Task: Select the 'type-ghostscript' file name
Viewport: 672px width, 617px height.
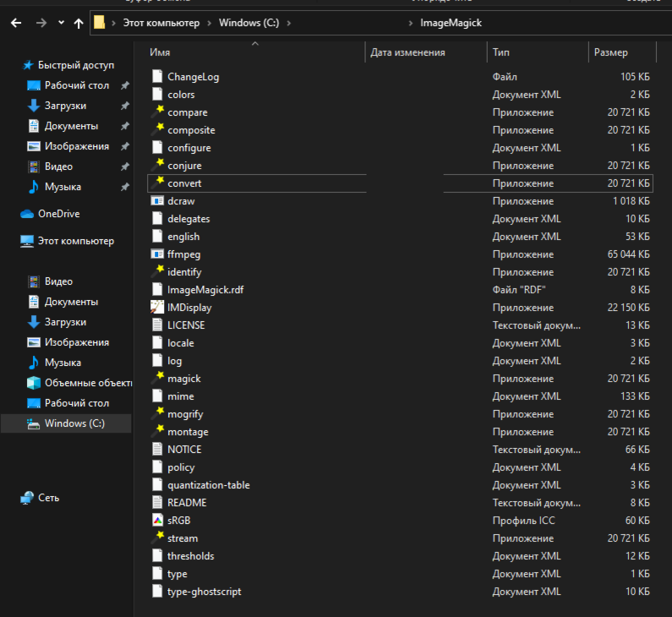Action: point(204,592)
